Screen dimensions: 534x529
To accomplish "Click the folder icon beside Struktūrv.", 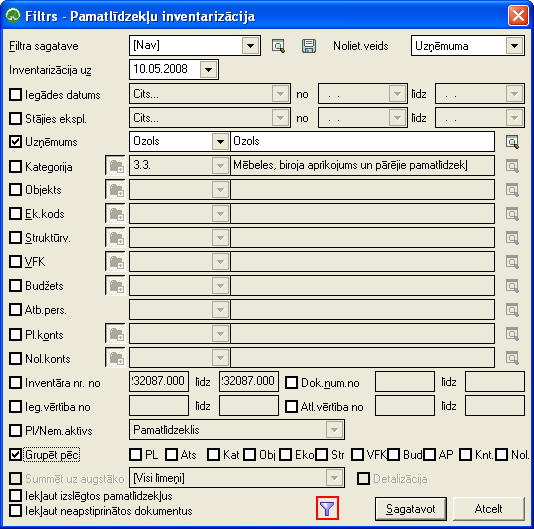I will (x=115, y=237).
